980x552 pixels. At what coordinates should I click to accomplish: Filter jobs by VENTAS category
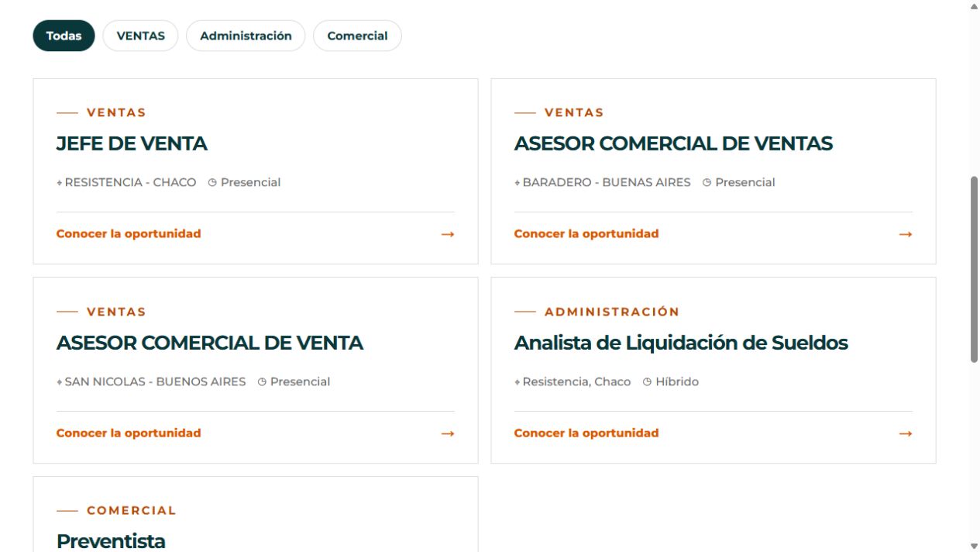pos(140,36)
